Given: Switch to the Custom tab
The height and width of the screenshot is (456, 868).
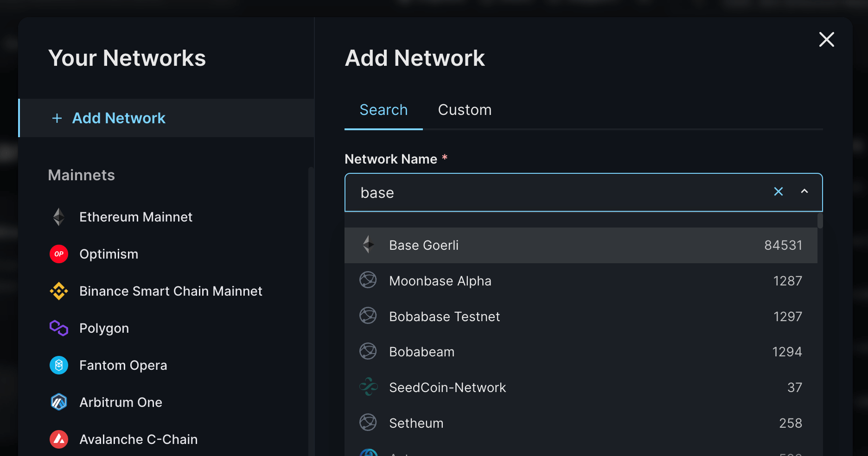Looking at the screenshot, I should pyautogui.click(x=465, y=110).
